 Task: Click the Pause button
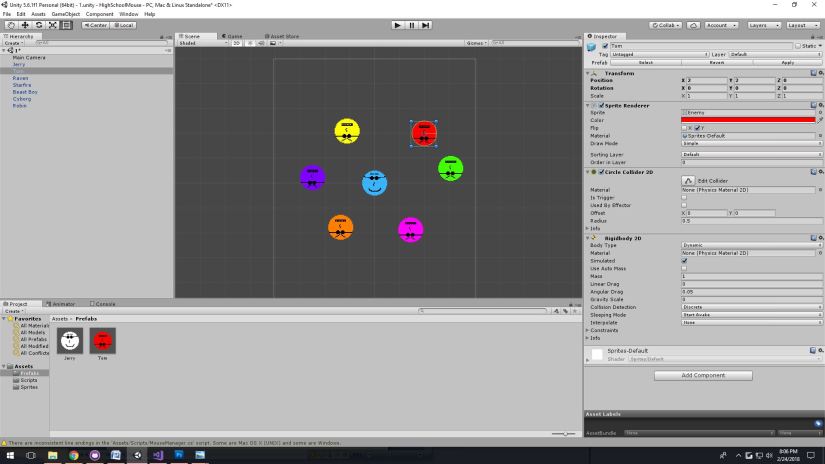411,24
